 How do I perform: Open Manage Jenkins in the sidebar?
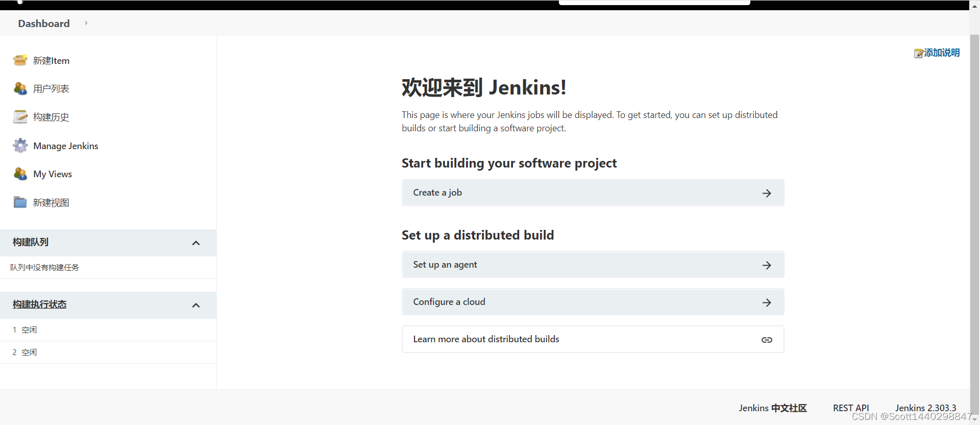66,146
